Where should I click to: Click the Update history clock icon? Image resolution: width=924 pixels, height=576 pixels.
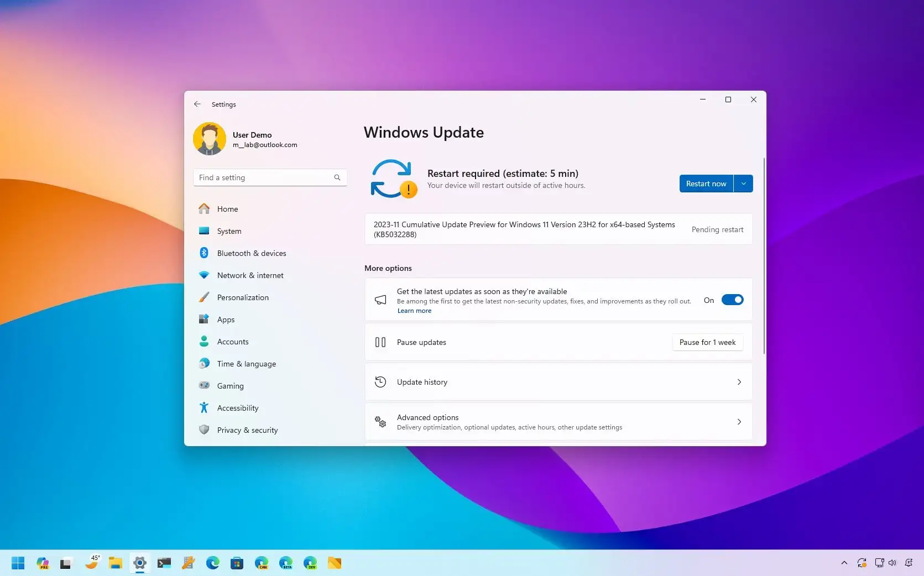(380, 382)
